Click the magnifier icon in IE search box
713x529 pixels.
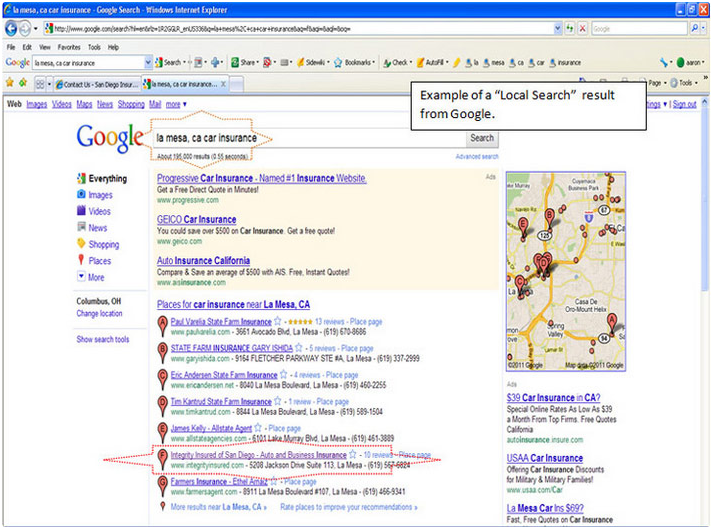[694, 29]
